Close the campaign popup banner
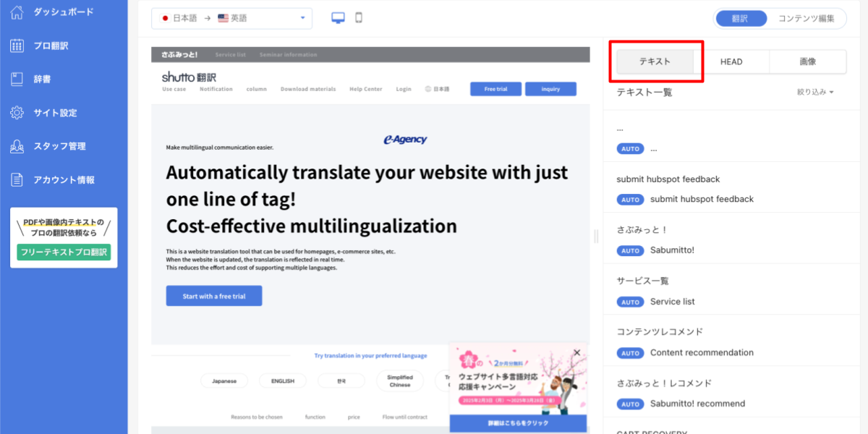The image size is (868, 434). pyautogui.click(x=576, y=353)
